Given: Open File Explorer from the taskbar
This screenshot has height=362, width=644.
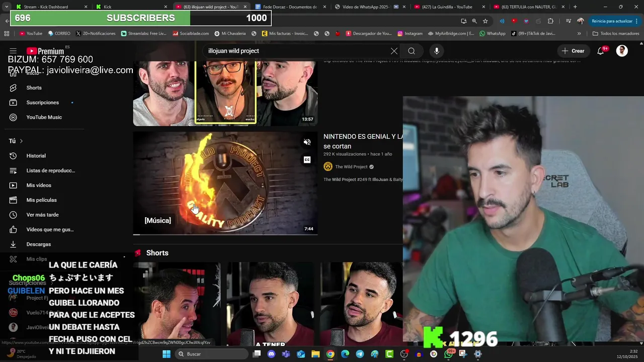Looking at the screenshot, I should click(x=315, y=354).
